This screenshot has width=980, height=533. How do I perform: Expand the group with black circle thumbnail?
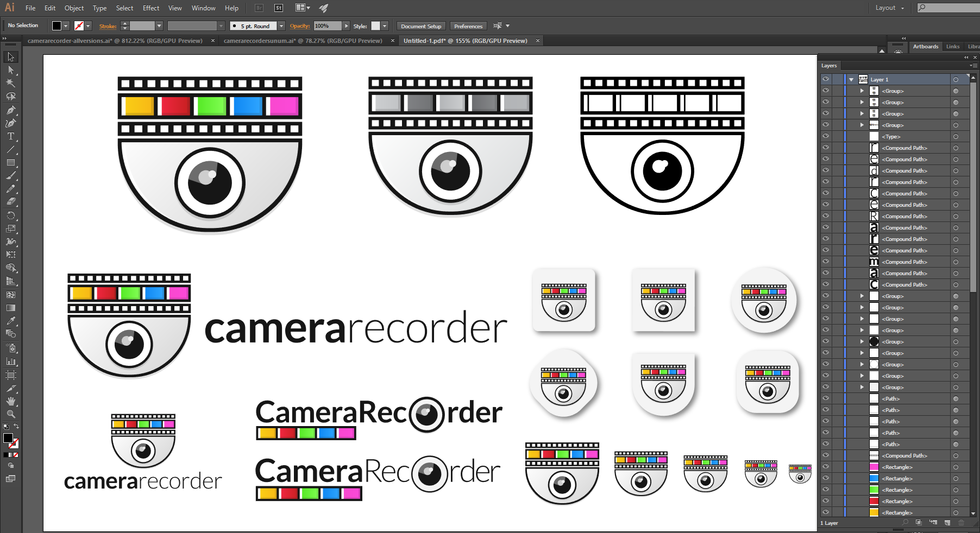point(862,341)
